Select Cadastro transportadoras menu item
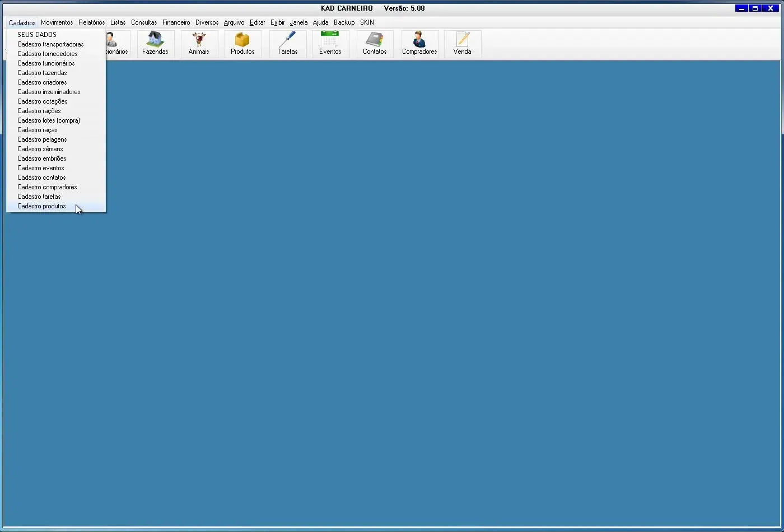The width and height of the screenshot is (784, 532). coord(50,44)
